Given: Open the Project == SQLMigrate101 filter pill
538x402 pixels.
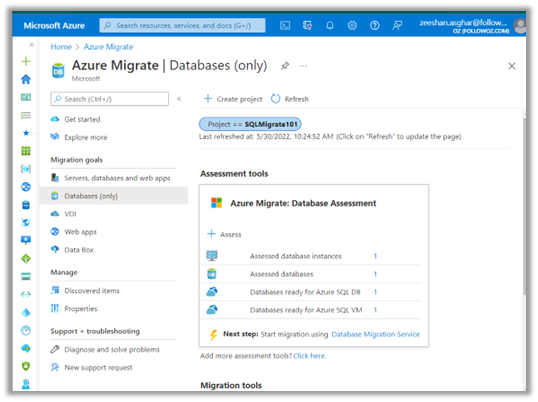Looking at the screenshot, I should coord(250,124).
